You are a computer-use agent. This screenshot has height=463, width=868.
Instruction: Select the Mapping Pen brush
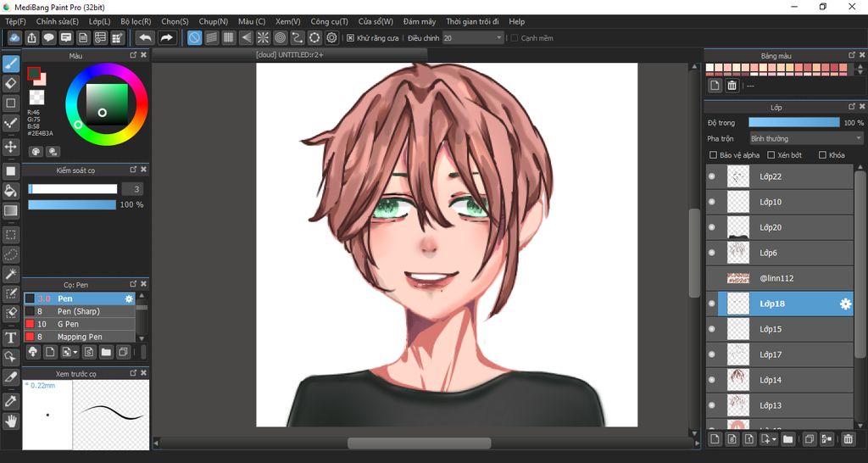tap(79, 337)
